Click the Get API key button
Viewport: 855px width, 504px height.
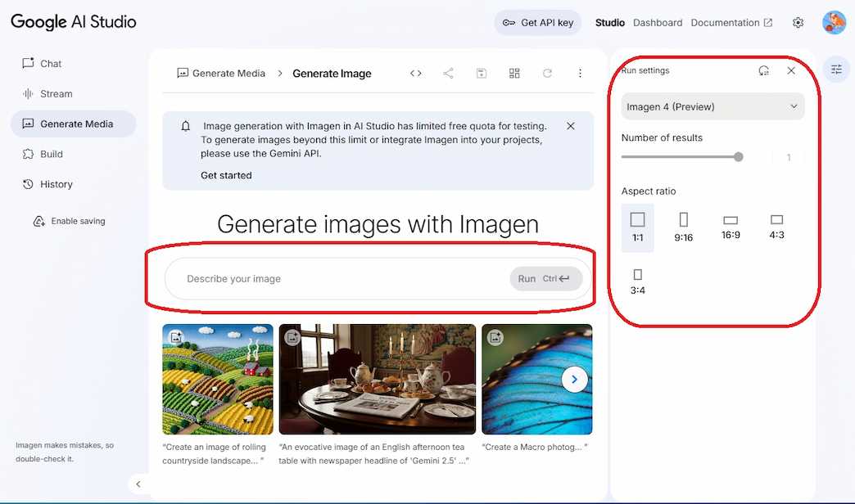538,22
